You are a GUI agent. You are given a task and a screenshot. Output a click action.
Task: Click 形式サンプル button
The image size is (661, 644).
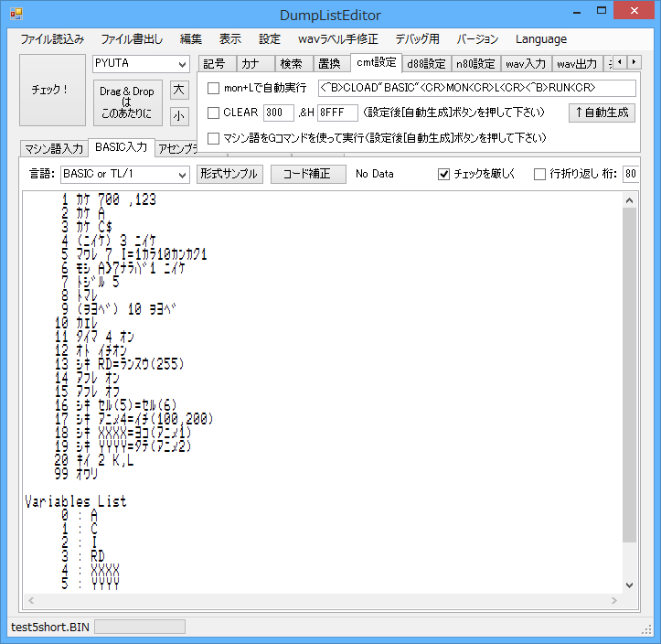[x=229, y=174]
